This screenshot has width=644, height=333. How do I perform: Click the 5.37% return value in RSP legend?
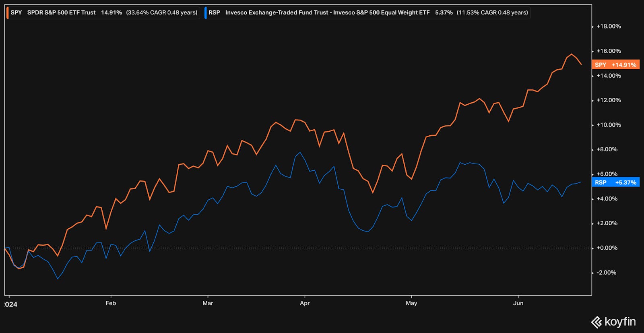444,12
